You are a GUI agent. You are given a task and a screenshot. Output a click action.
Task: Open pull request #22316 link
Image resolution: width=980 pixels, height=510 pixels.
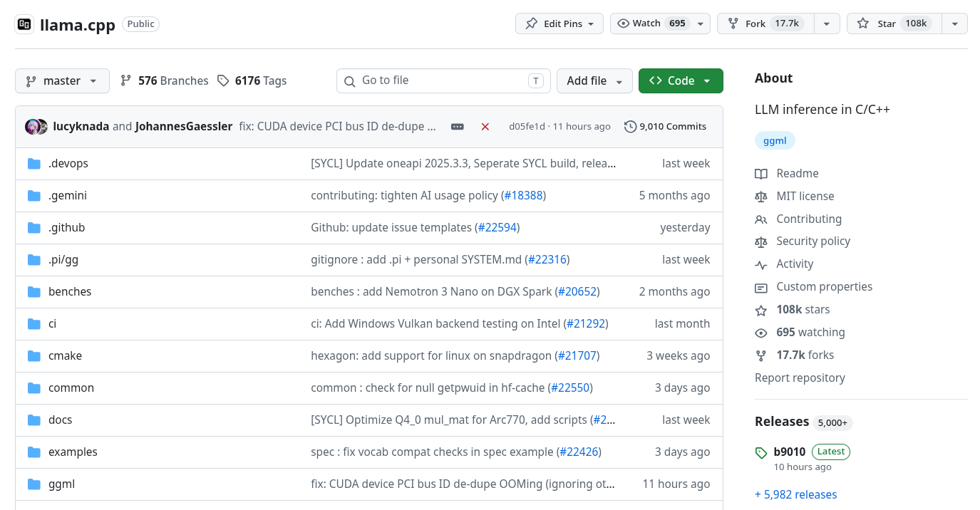(547, 260)
